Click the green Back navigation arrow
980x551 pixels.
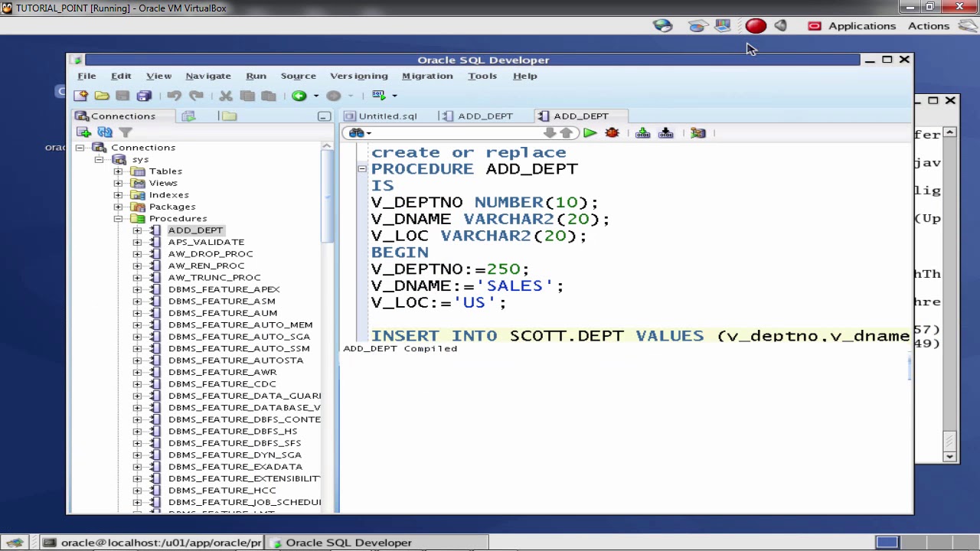[x=299, y=96]
